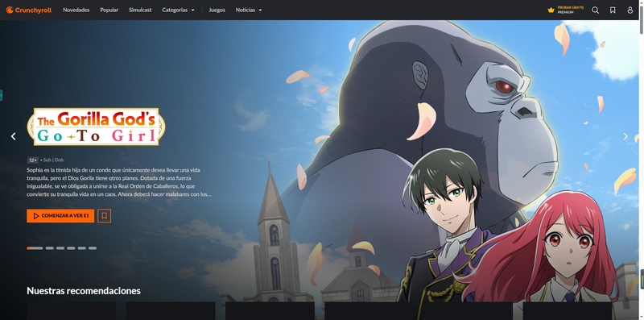Viewport: 644px width, 320px height.
Task: Open Simulcast in the navigation bar
Action: (x=140, y=10)
